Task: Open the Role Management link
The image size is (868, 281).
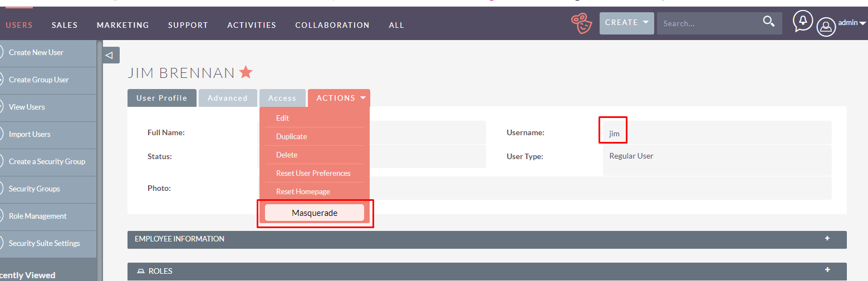Action: [38, 216]
